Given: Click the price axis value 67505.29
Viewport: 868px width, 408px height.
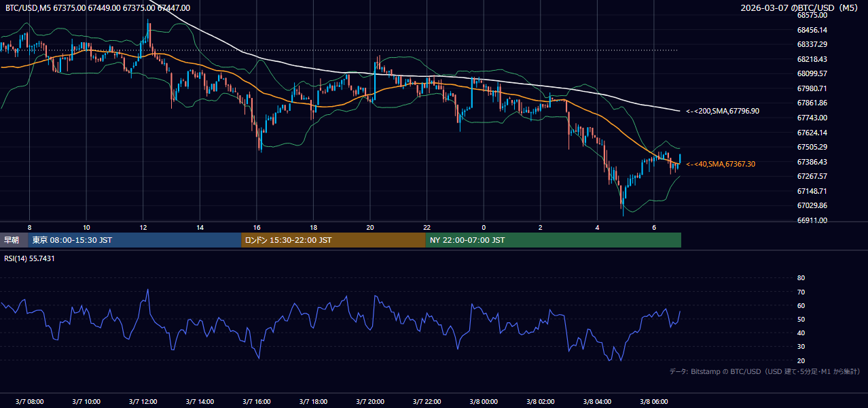Looking at the screenshot, I should click(x=812, y=147).
